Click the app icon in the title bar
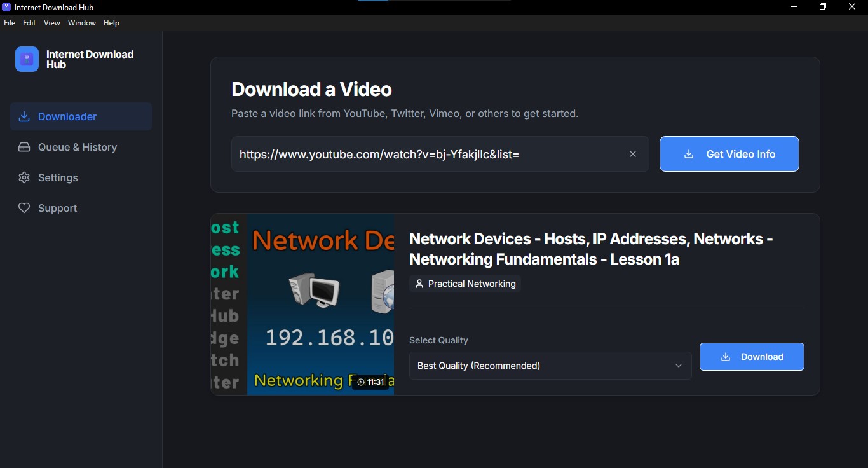 6,6
